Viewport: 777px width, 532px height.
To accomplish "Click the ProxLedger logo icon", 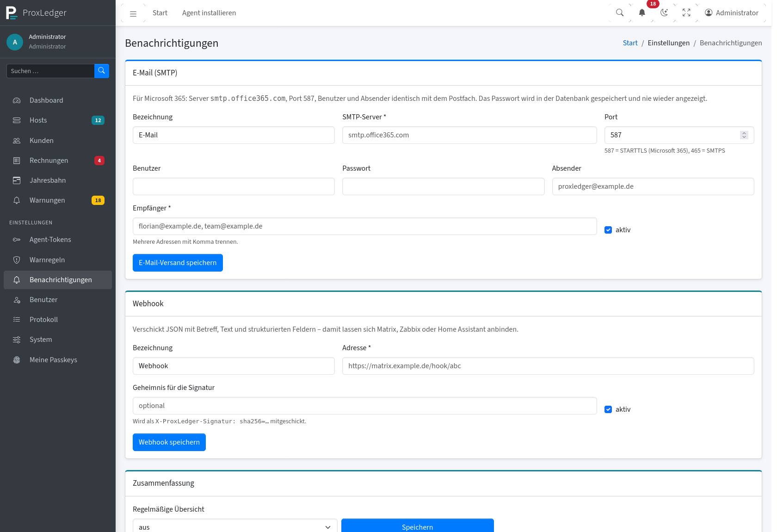I will 12,13.
